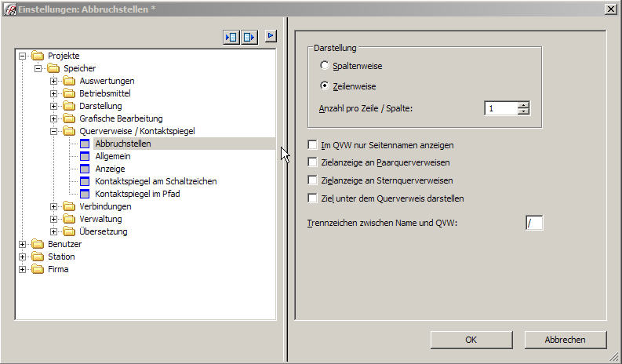The height and width of the screenshot is (364, 622).
Task: Open Kontaktspiegel am Schaltzeichen entry
Action: click(x=156, y=181)
